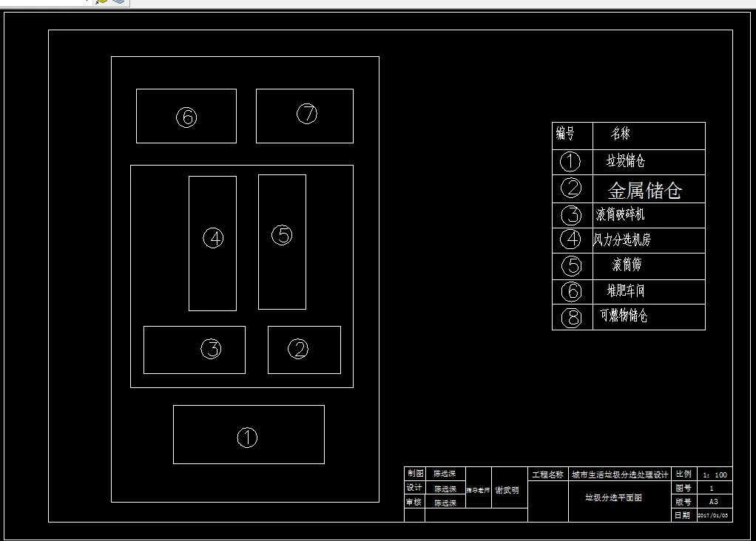The image size is (756, 541).
Task: Click legend entry 滚筒筛
Action: click(627, 264)
